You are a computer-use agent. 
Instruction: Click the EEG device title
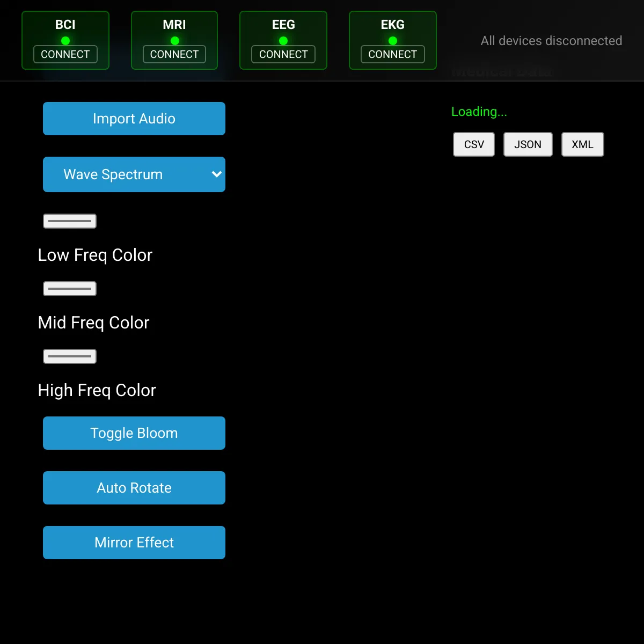(x=283, y=25)
